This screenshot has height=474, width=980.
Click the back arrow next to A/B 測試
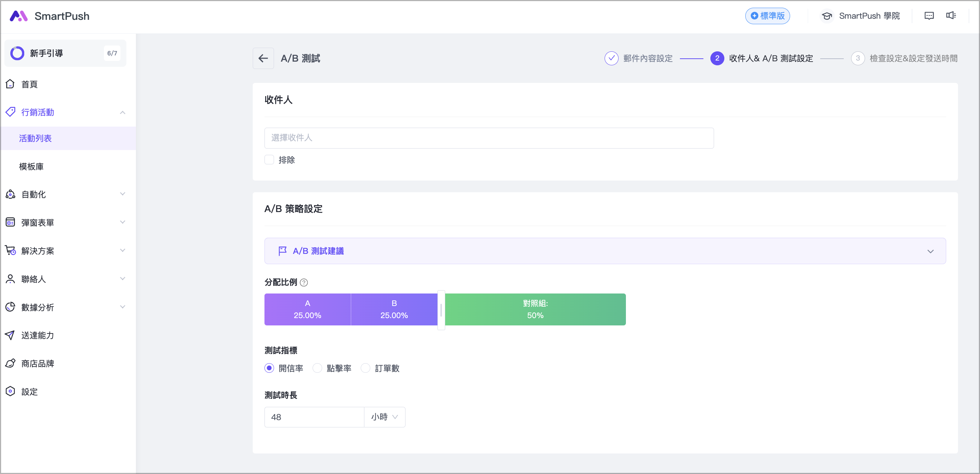coord(263,58)
